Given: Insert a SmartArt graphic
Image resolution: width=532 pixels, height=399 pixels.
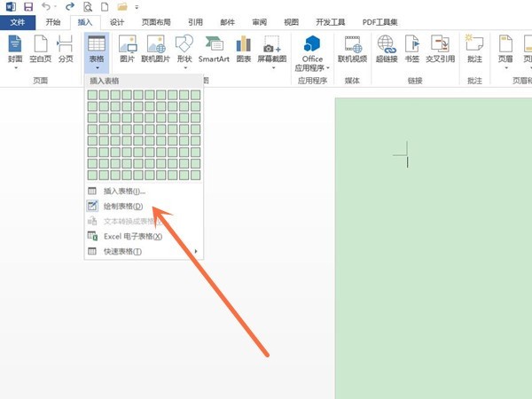Looking at the screenshot, I should tap(214, 49).
